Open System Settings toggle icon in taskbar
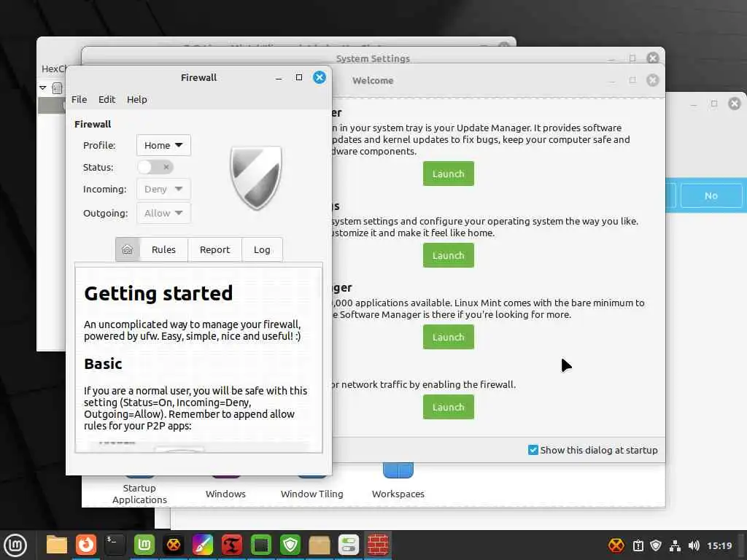 [348, 545]
